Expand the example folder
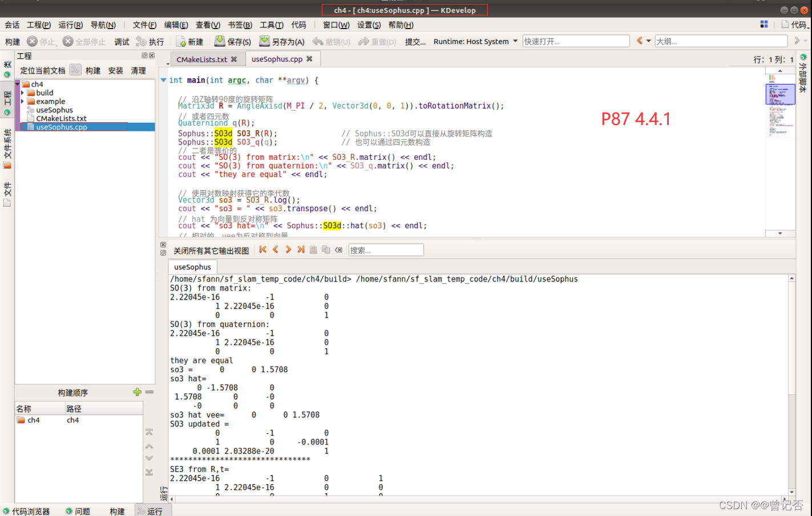812x516 pixels. click(23, 101)
